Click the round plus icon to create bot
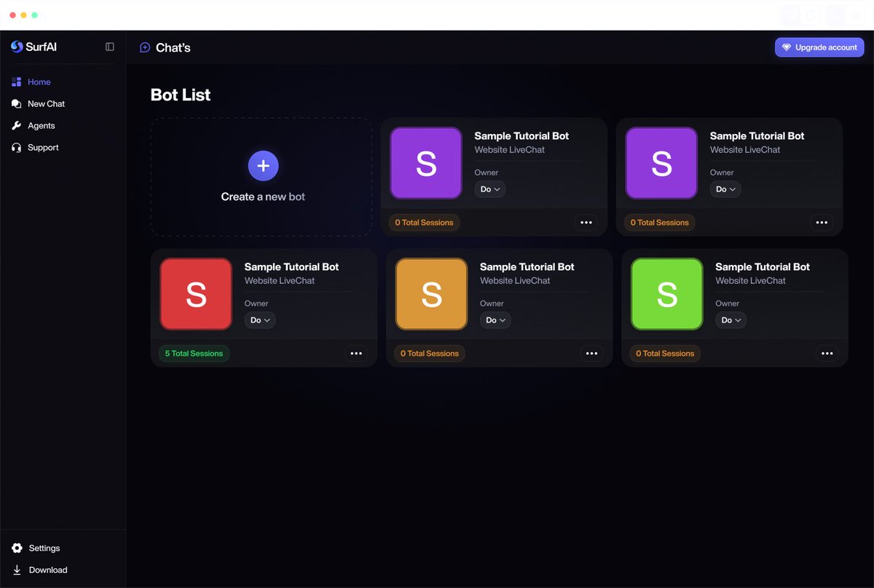This screenshot has height=588, width=874. [263, 166]
